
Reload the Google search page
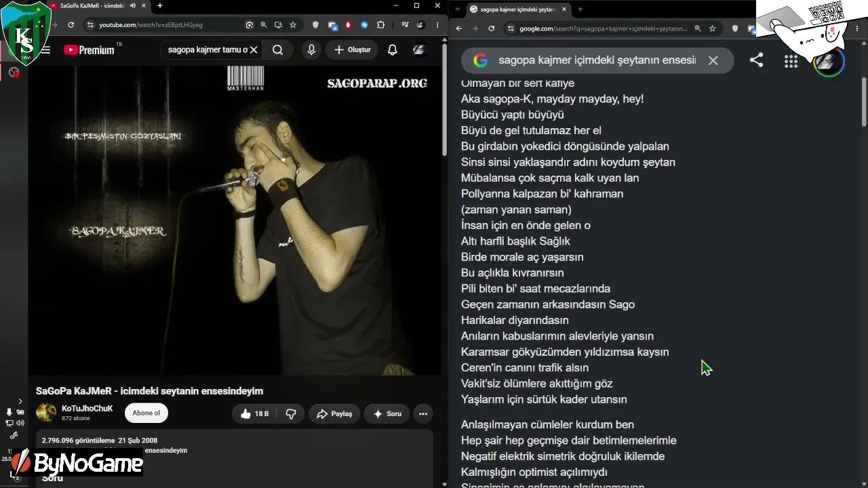pos(492,28)
